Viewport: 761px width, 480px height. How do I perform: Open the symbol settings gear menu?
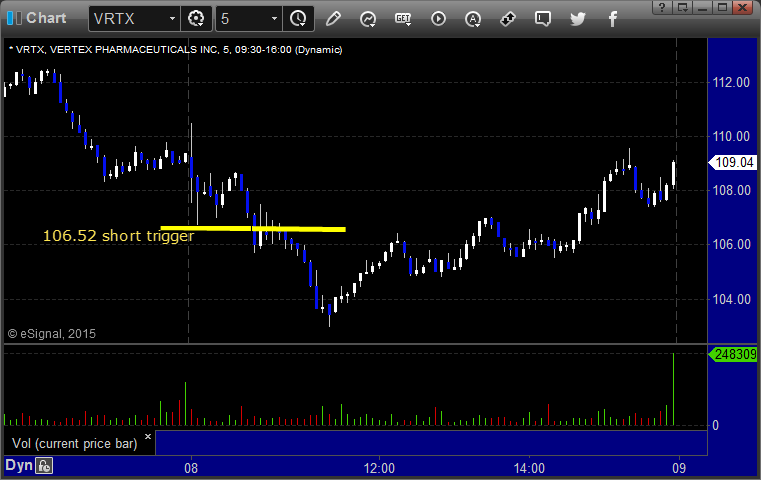[196, 19]
